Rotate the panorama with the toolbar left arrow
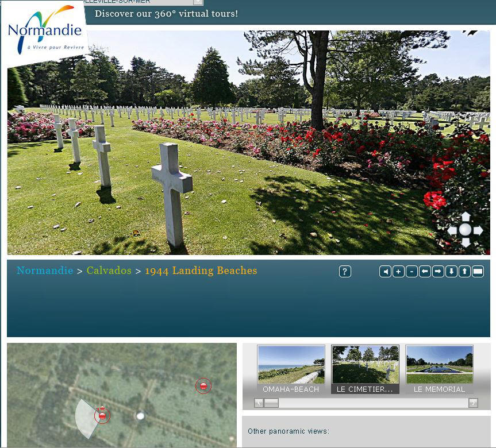 pos(425,271)
